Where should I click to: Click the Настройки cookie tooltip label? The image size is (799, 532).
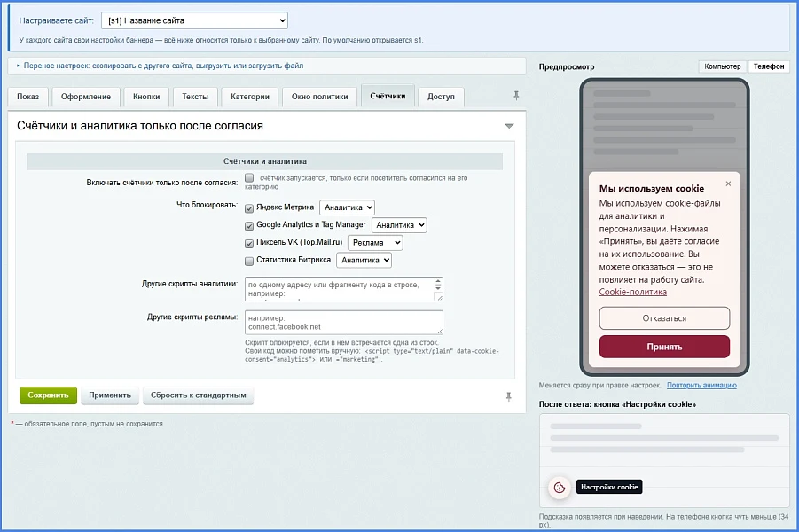tap(609, 487)
